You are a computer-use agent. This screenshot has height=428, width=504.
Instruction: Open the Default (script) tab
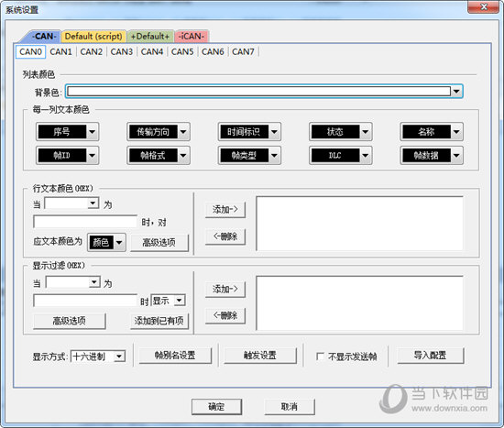coord(93,37)
